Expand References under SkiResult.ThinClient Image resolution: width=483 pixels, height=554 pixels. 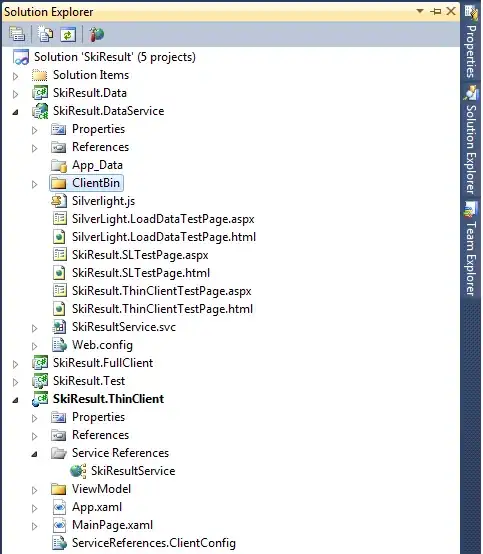tap(34, 436)
